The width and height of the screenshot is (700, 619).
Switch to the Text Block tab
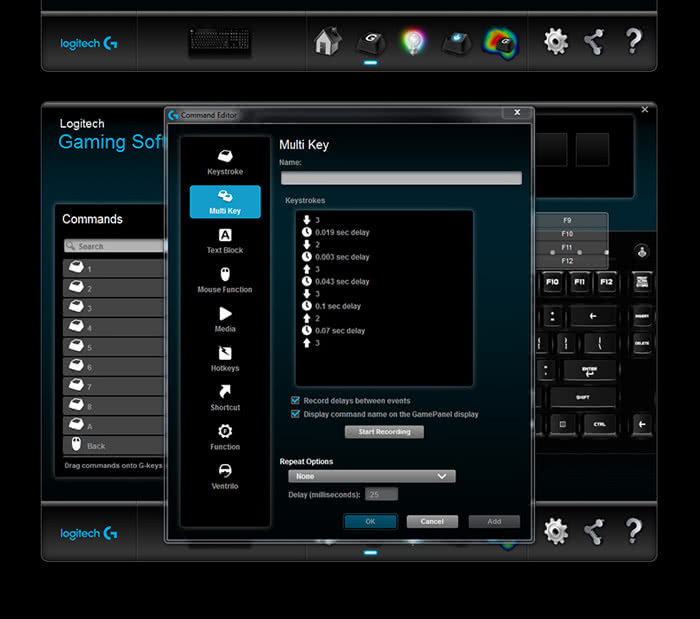click(x=225, y=240)
